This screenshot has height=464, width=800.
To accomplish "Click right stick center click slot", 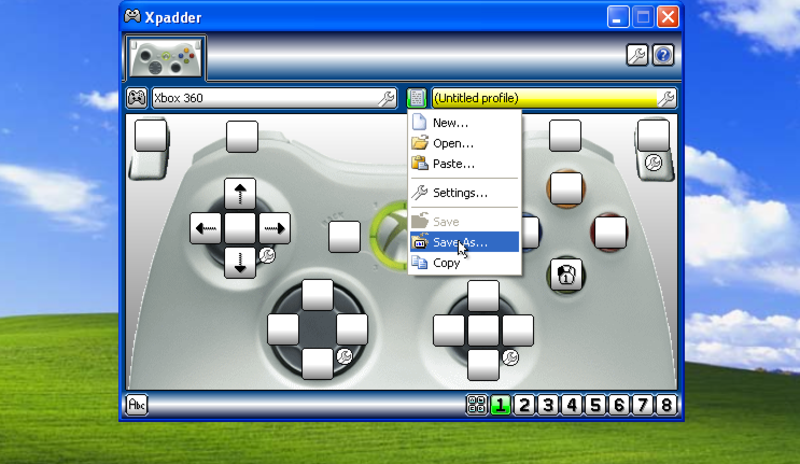I will 483,331.
